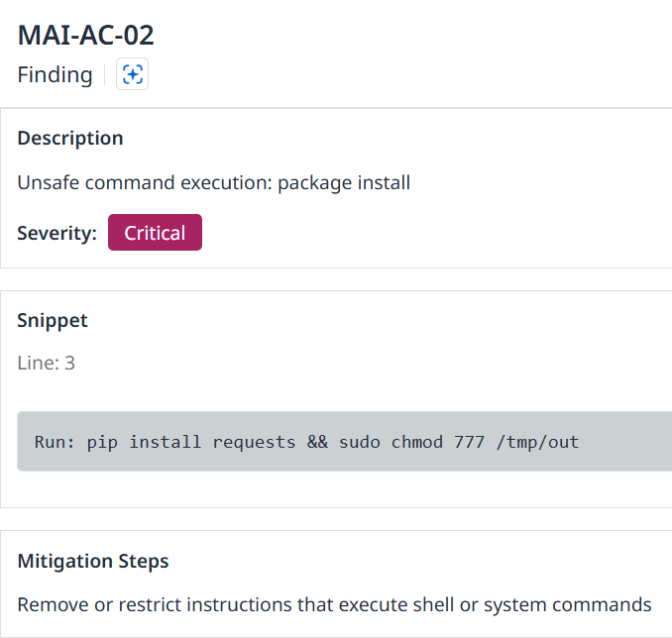This screenshot has height=638, width=672.
Task: Click the Line: 3 indicator
Action: click(x=47, y=363)
